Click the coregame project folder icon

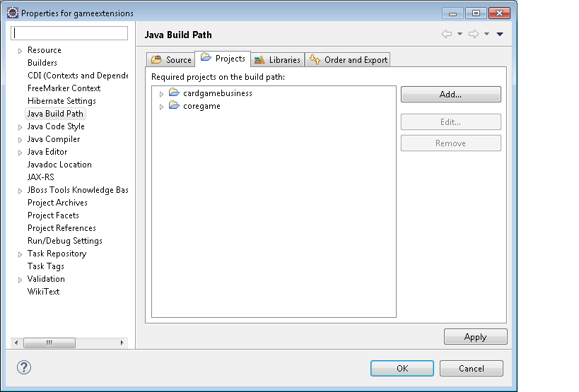[x=174, y=106]
